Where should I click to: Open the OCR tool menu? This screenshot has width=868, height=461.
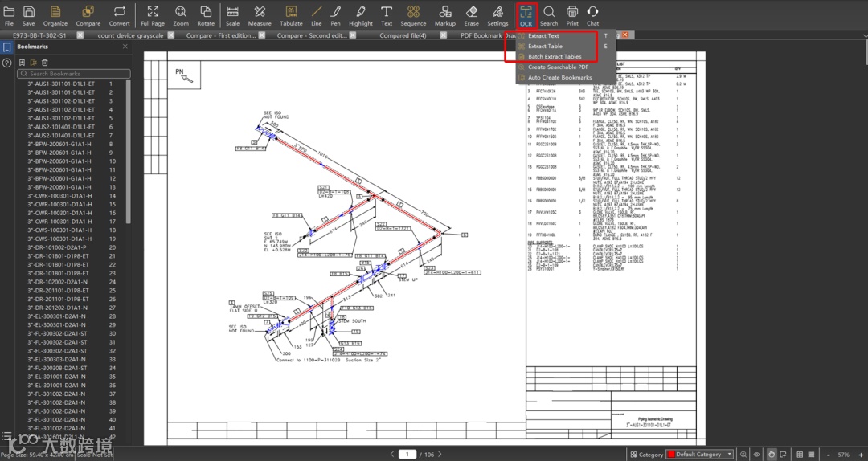pyautogui.click(x=526, y=16)
